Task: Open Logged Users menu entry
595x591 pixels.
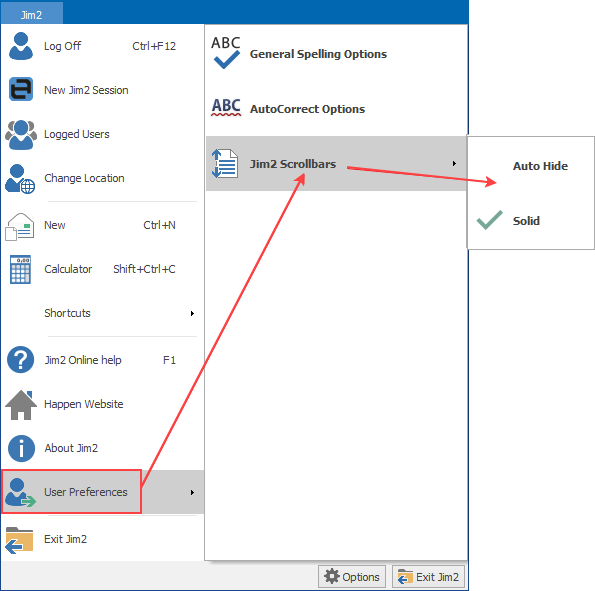Action: (x=102, y=134)
